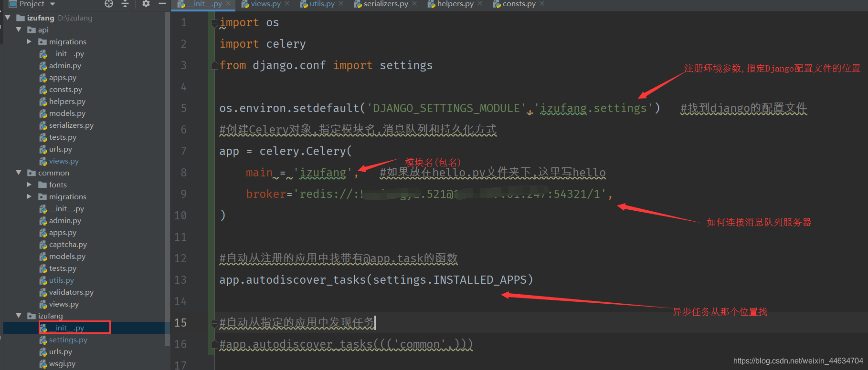This screenshot has height=370, width=868.
Task: Fold the comment block at line 15
Action: [x=215, y=323]
